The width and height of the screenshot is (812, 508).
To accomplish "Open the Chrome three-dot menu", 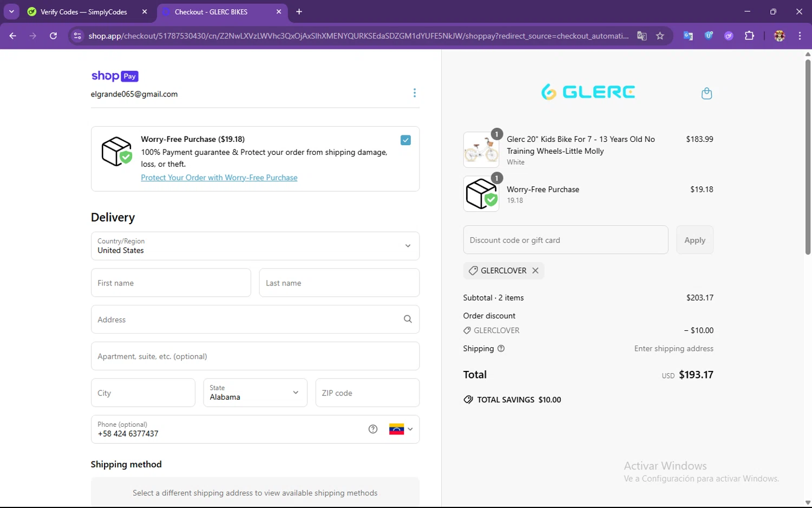I will [800, 36].
